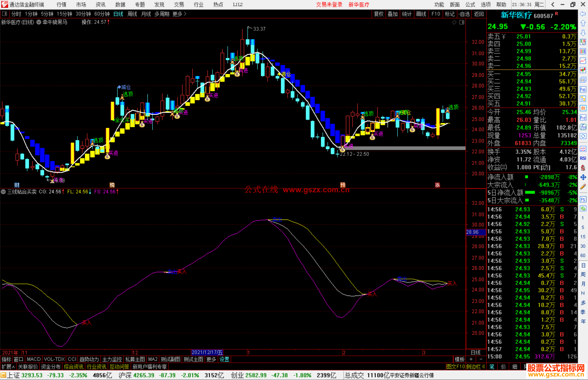
Task: Toggle the 三线粘合买卖 sub-chart marker
Action: pyautogui.click(x=3, y=192)
